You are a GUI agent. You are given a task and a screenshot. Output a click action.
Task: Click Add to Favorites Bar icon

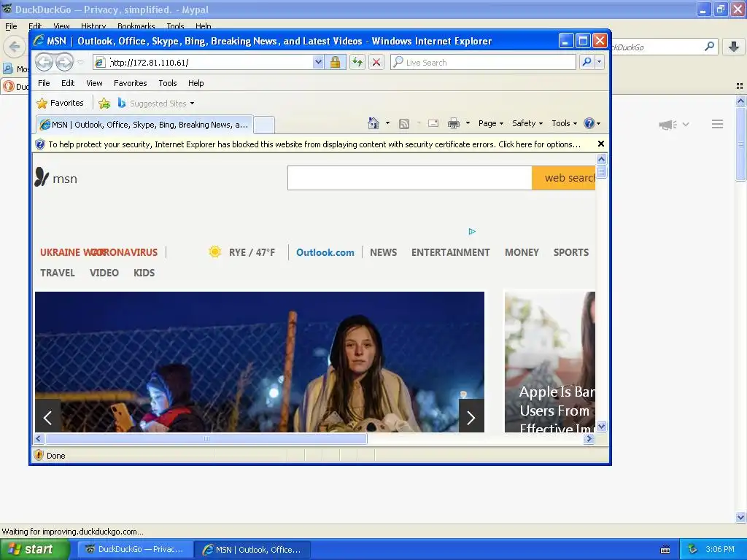pyautogui.click(x=104, y=104)
